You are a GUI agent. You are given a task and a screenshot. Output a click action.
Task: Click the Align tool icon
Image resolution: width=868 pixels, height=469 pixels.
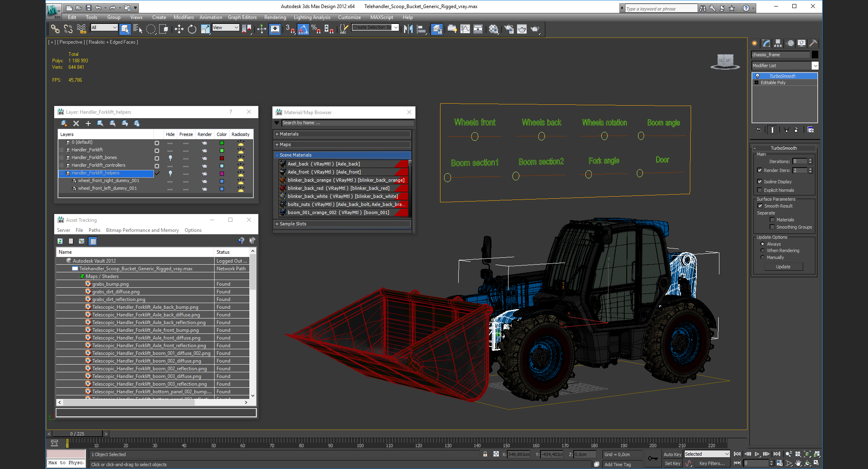click(x=422, y=29)
